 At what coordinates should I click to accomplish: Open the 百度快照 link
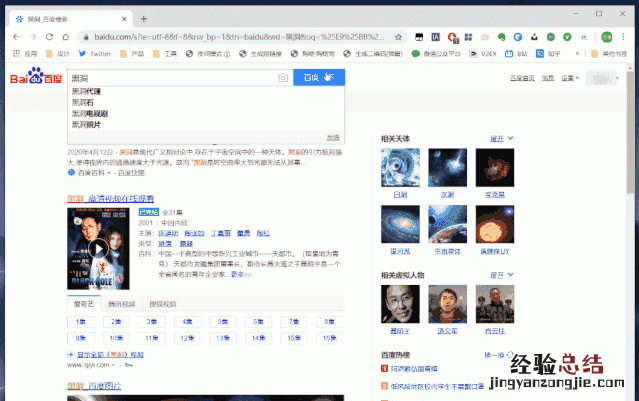[x=131, y=173]
